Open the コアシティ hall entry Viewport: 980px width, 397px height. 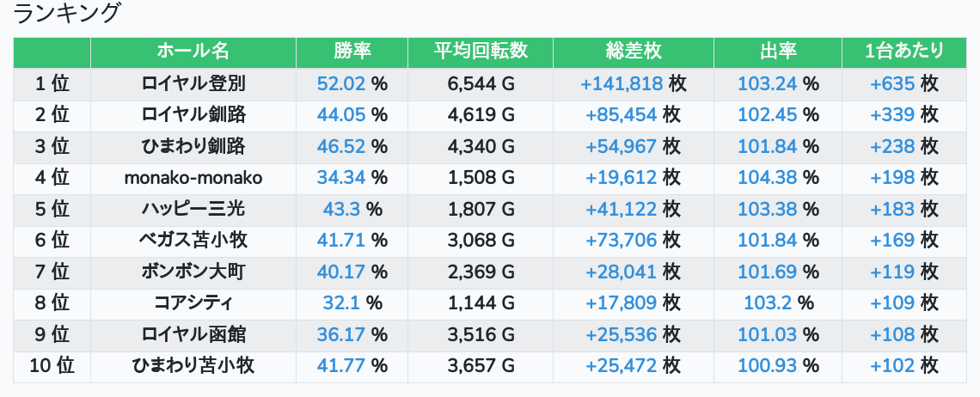coord(193,303)
